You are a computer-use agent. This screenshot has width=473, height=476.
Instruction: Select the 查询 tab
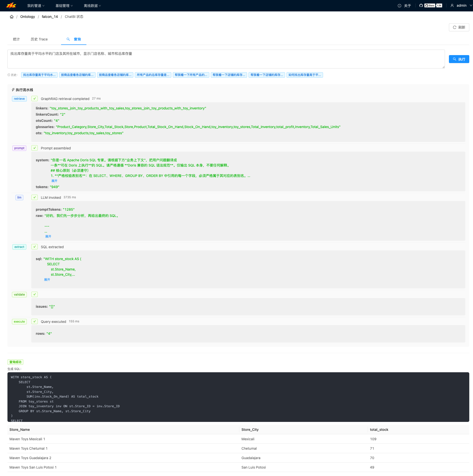point(74,39)
